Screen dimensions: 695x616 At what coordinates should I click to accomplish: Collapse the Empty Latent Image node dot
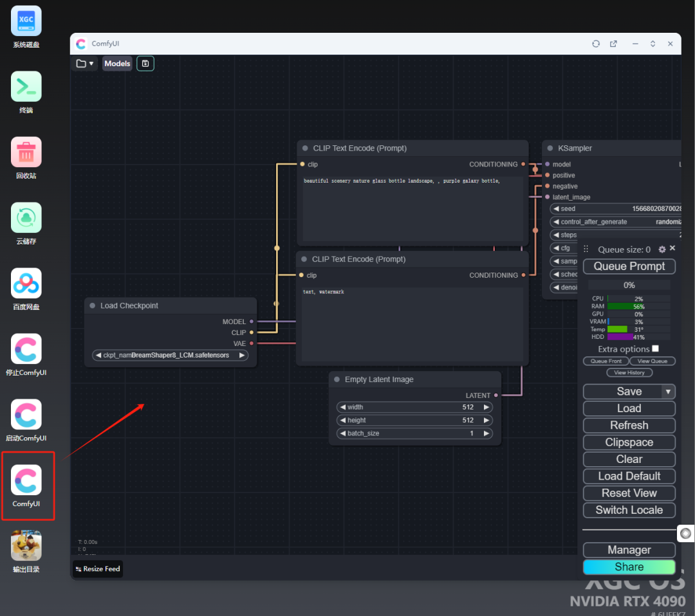(x=337, y=380)
